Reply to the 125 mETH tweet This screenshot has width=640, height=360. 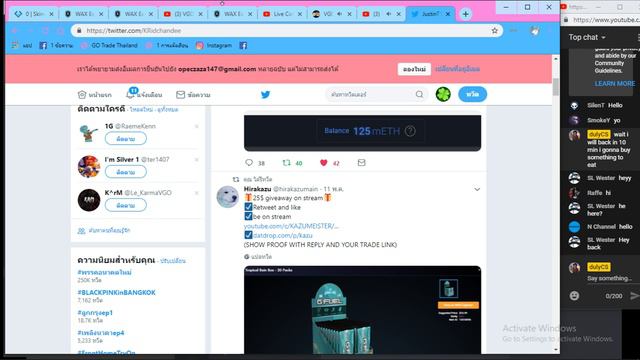pos(249,163)
